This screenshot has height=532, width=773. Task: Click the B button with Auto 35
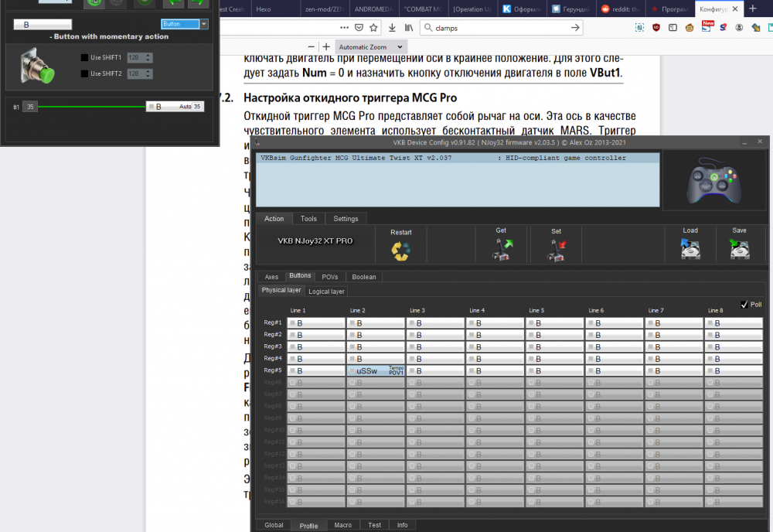pos(175,107)
